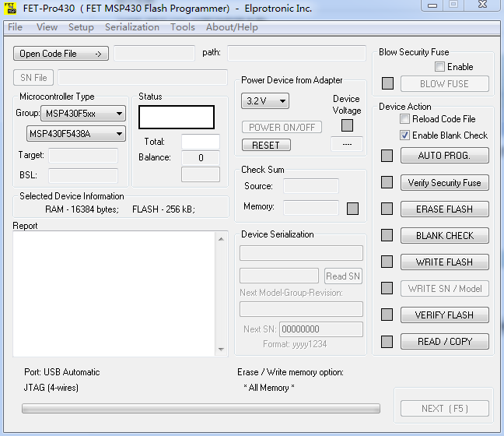Image resolution: width=504 pixels, height=436 pixels.
Task: Click indicator square beside BLANK CHECK
Action: [x=387, y=235]
